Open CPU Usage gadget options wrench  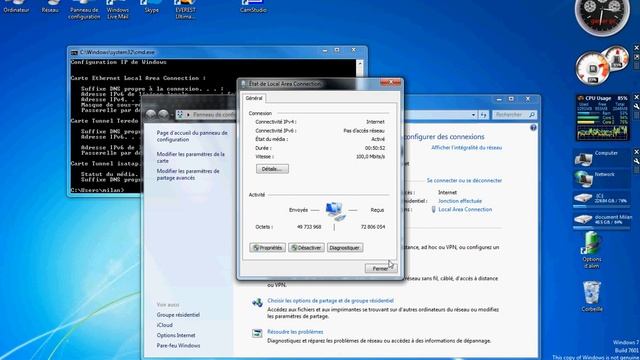(636, 107)
